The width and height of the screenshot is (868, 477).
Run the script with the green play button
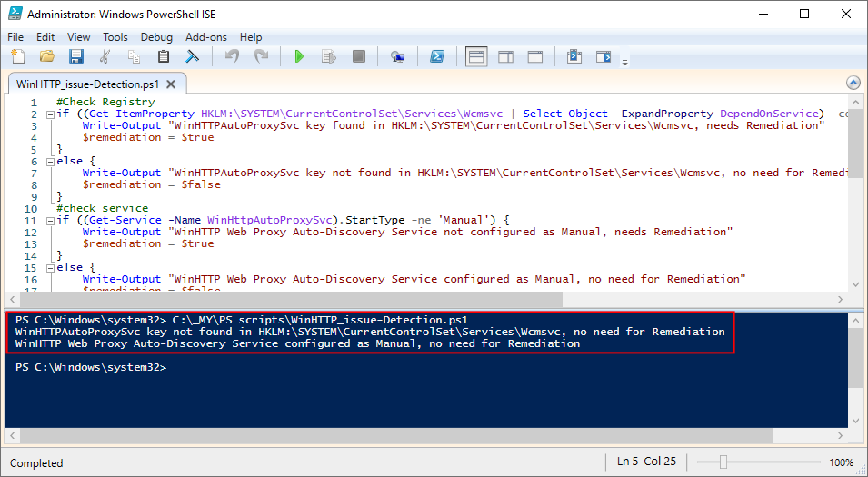point(299,57)
